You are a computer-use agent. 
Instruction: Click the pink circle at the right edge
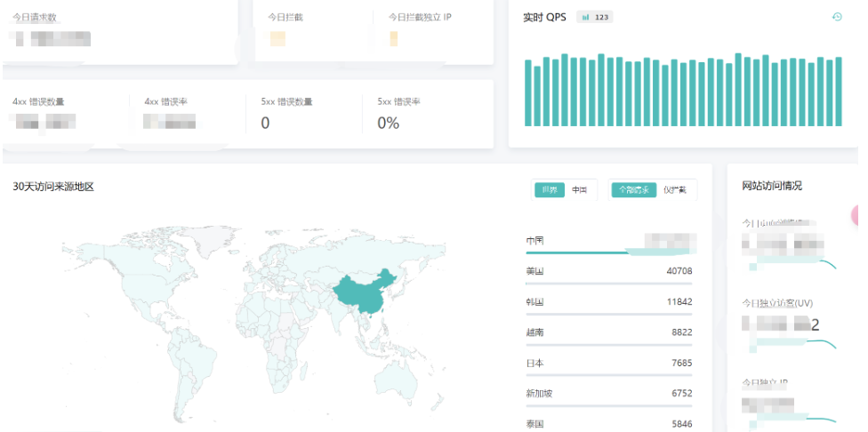coord(860,215)
